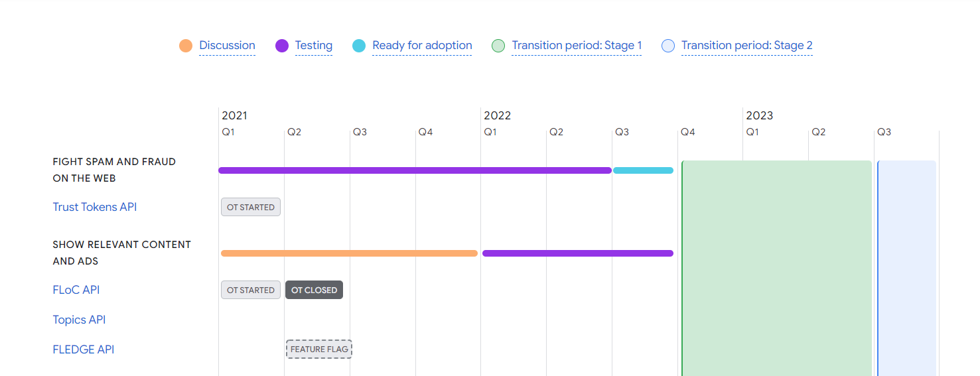Click FLoC API OT STARTED badge

click(x=251, y=290)
